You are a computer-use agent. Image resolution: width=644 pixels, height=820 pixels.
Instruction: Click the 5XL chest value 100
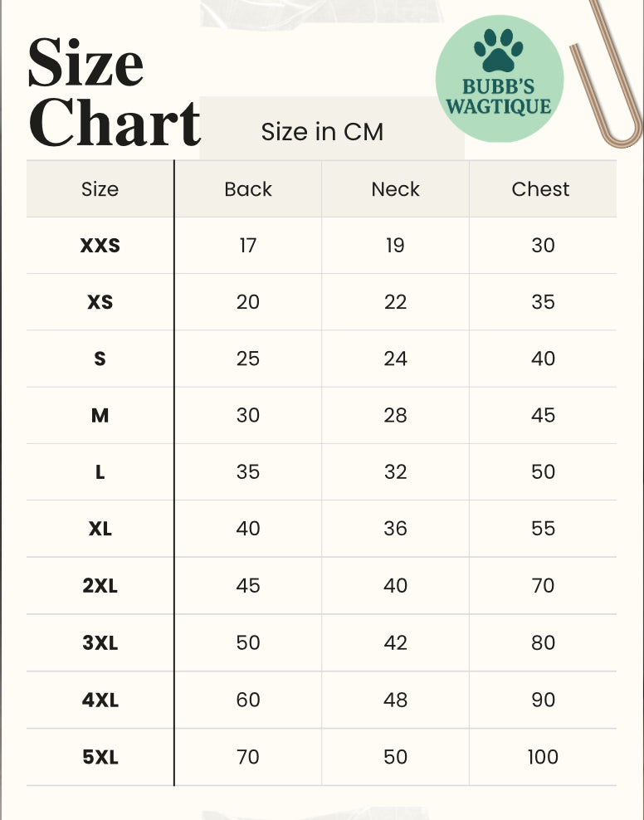point(543,757)
